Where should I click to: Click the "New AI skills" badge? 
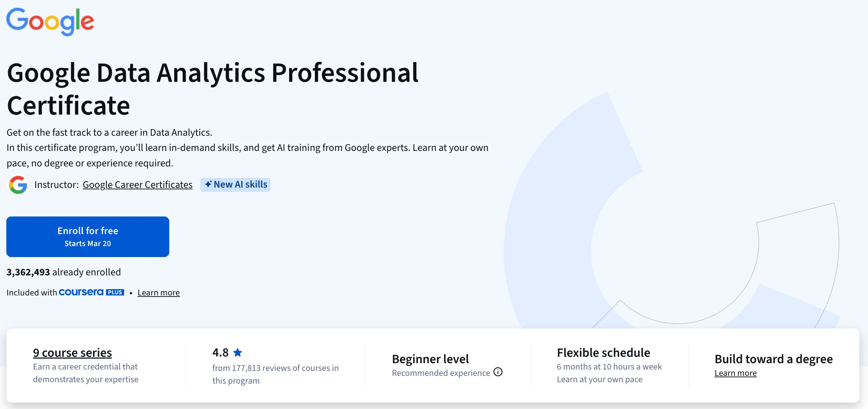point(235,184)
